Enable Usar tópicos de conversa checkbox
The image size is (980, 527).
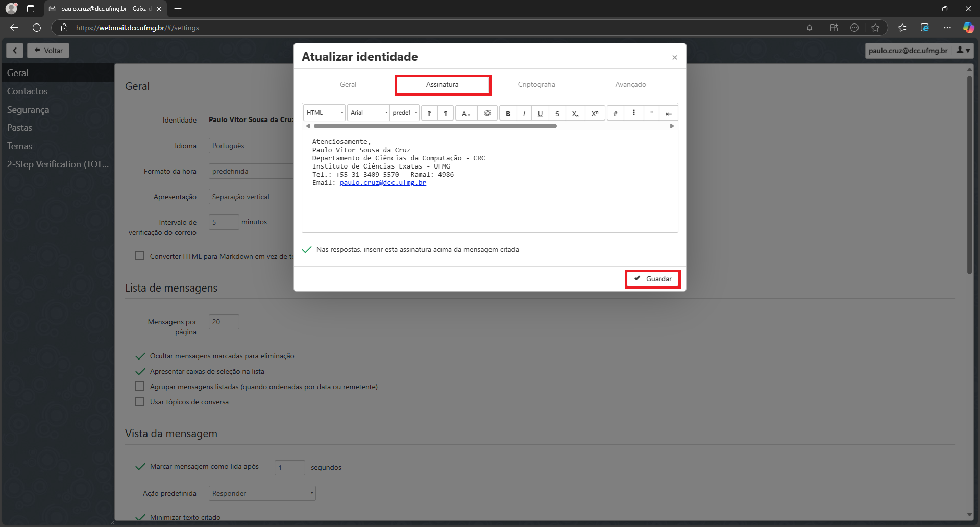(140, 402)
